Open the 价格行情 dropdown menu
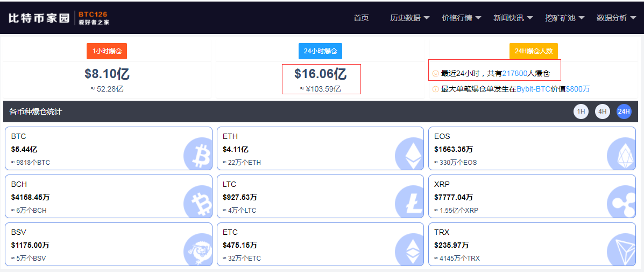 coord(461,18)
